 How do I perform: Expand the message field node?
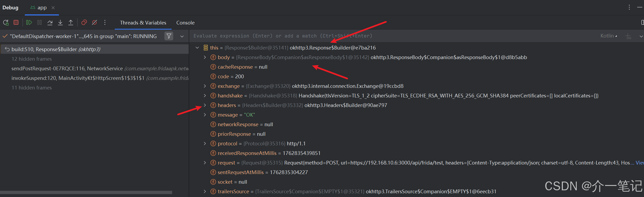[x=205, y=115]
